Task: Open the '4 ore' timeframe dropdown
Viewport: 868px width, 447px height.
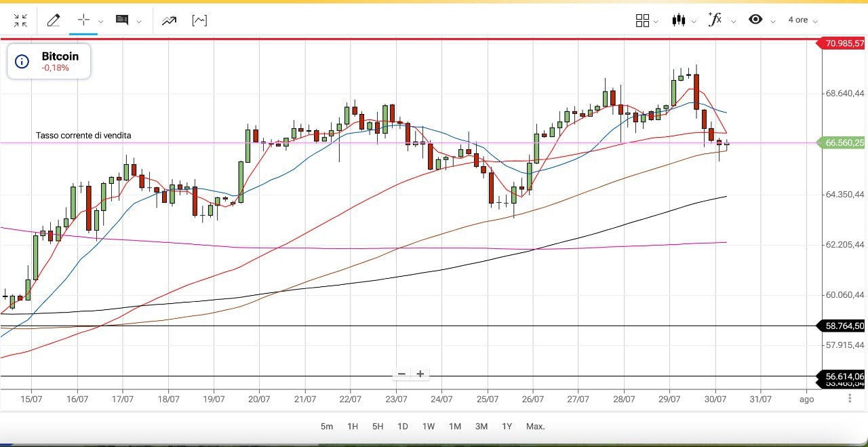Action: click(x=803, y=20)
